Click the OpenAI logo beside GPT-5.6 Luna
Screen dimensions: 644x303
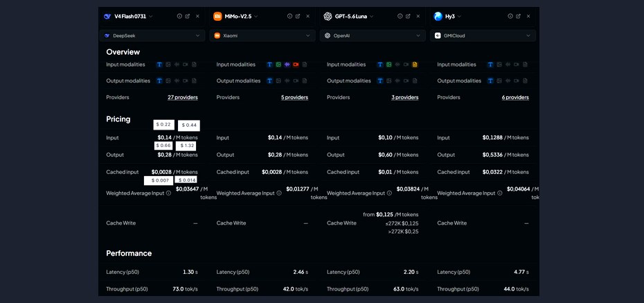tap(328, 17)
